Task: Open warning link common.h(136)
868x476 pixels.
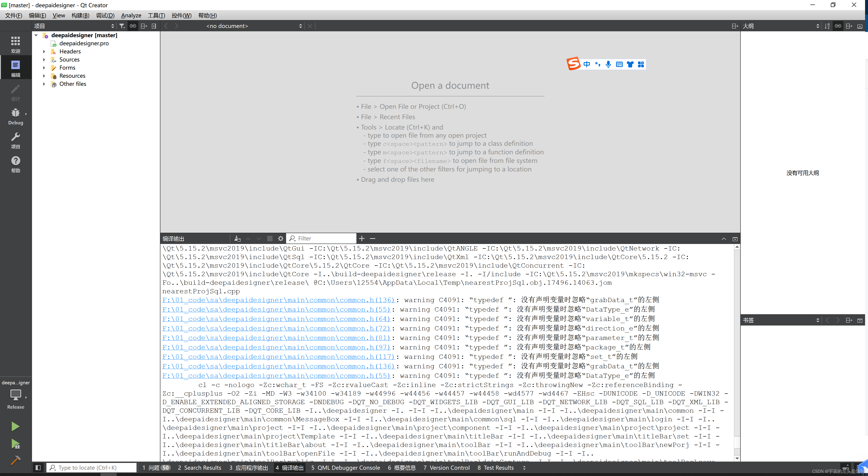Action: pos(278,300)
